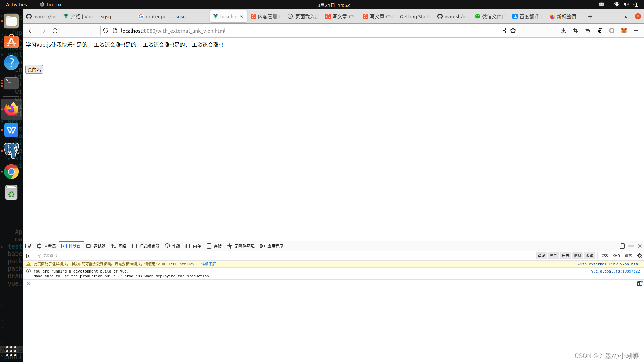Screen dimensions: 644x362
Task: Bookmark this page with star icon
Action: point(513,31)
